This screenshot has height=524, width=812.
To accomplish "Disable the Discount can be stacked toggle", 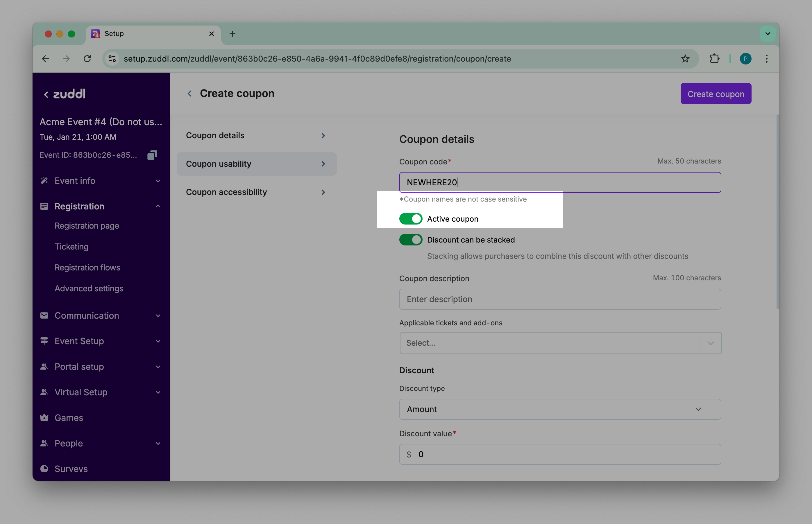I will (x=411, y=240).
